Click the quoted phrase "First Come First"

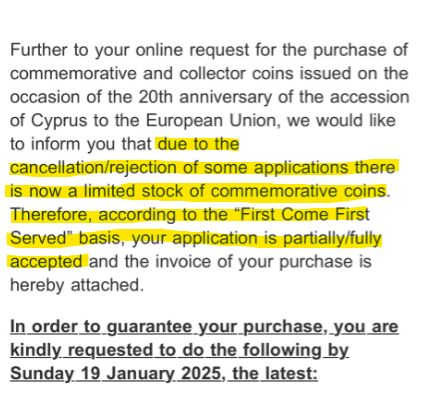point(303,215)
